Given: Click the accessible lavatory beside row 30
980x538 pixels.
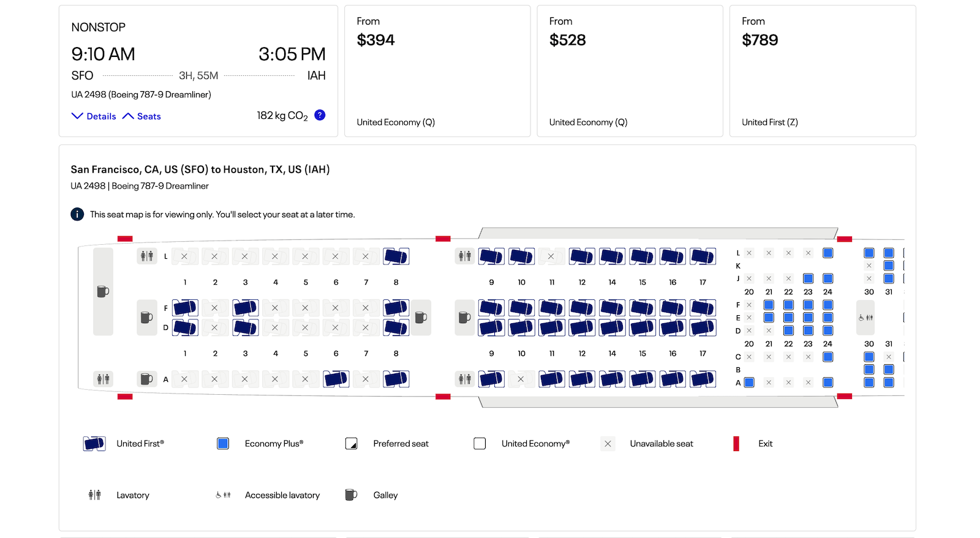Looking at the screenshot, I should click(865, 318).
